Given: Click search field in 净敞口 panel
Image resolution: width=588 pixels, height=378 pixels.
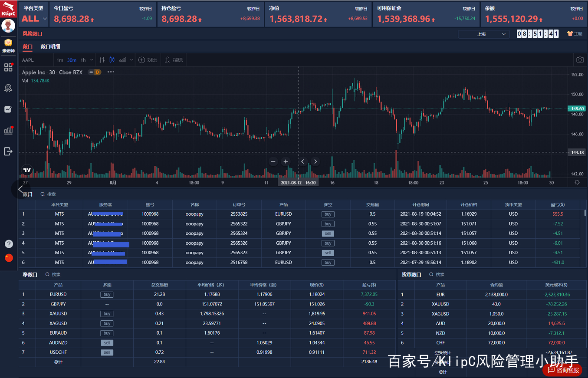Looking at the screenshot, I should pyautogui.click(x=53, y=274).
